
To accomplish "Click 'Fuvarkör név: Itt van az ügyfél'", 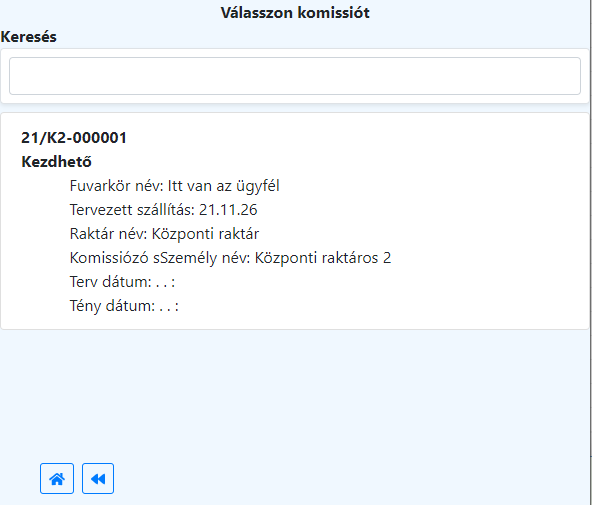I will [x=174, y=186].
